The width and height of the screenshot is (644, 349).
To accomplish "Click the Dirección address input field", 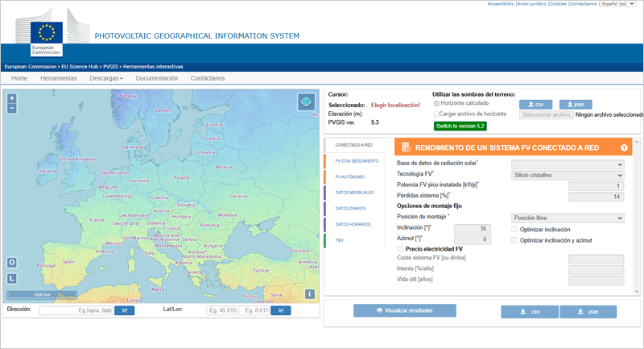I will (76, 310).
